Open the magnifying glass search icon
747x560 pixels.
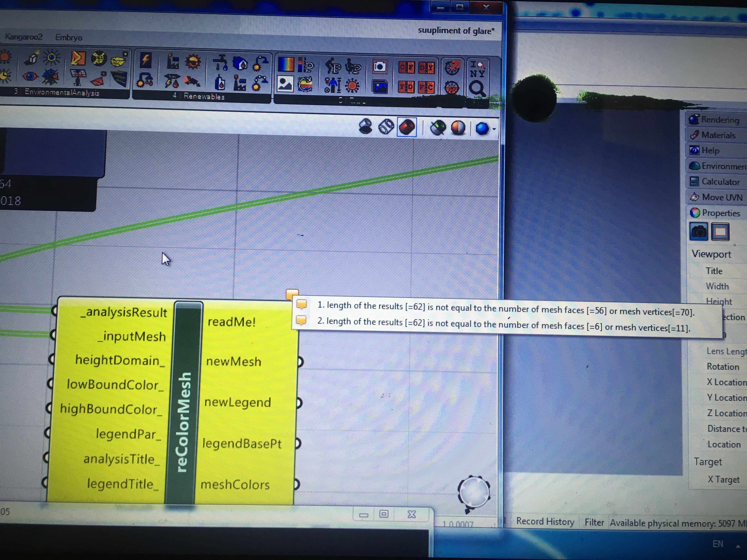click(477, 89)
